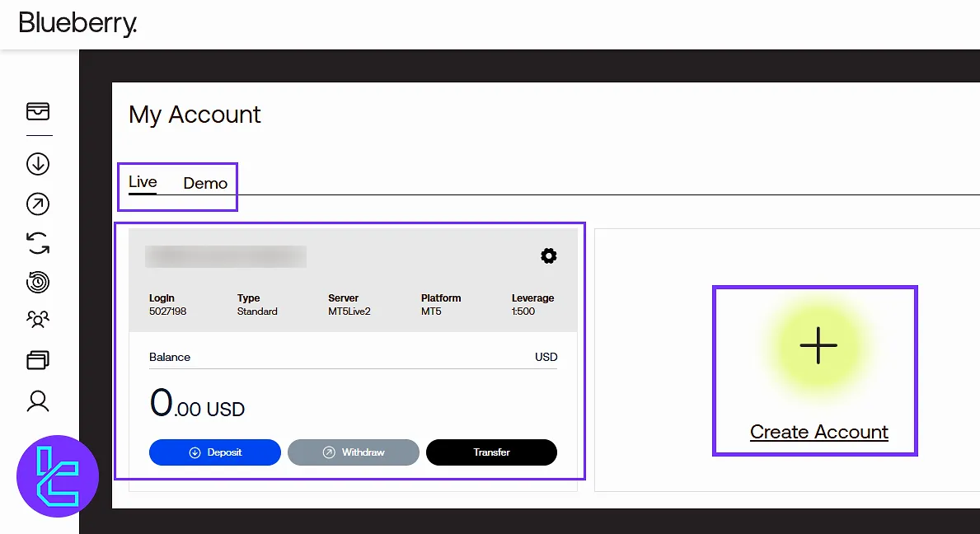Click the blue Deposit button
Screen dimensions: 980x534
click(215, 452)
